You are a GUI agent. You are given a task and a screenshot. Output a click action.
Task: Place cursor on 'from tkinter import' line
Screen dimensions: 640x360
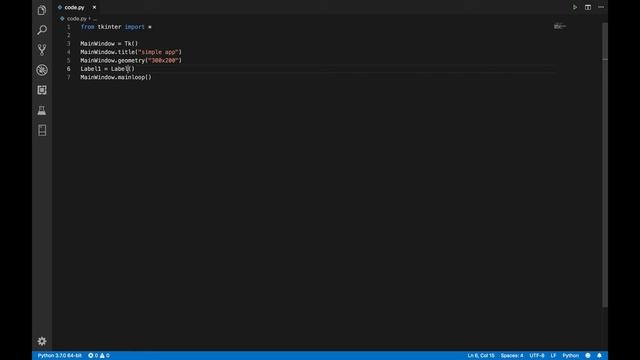pos(116,27)
